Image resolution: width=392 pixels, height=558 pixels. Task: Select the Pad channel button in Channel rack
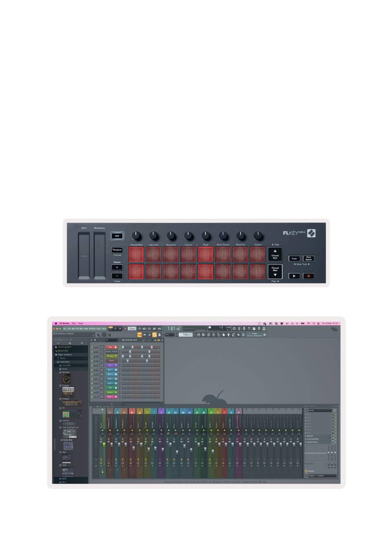tap(111, 388)
